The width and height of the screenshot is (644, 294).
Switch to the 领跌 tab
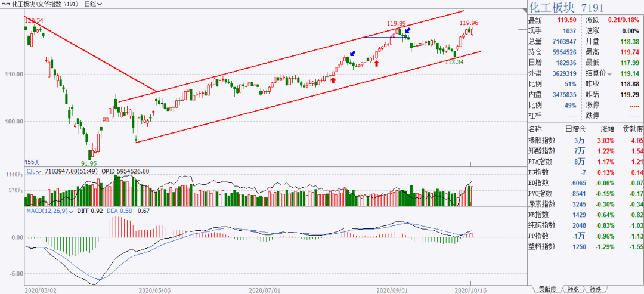595,289
